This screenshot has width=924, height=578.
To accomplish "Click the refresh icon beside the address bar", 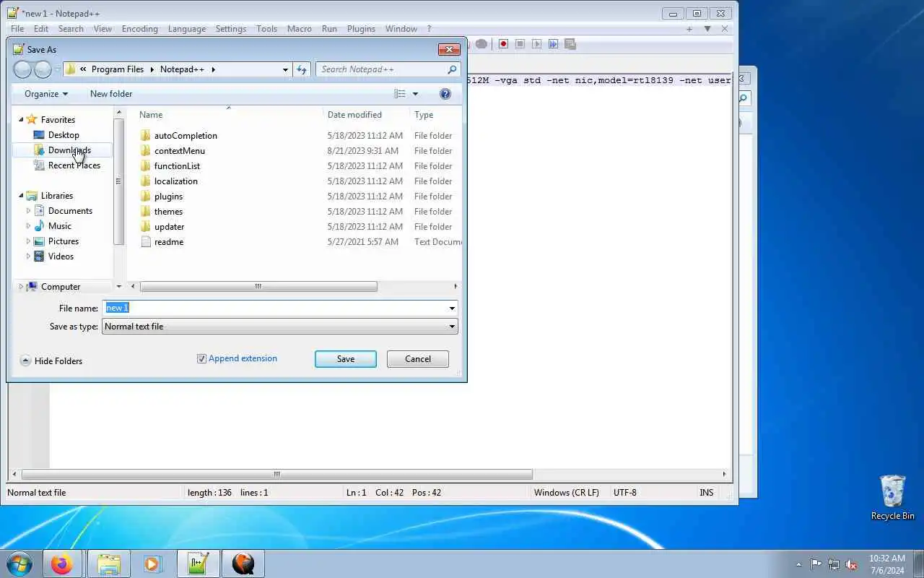I will point(302,69).
